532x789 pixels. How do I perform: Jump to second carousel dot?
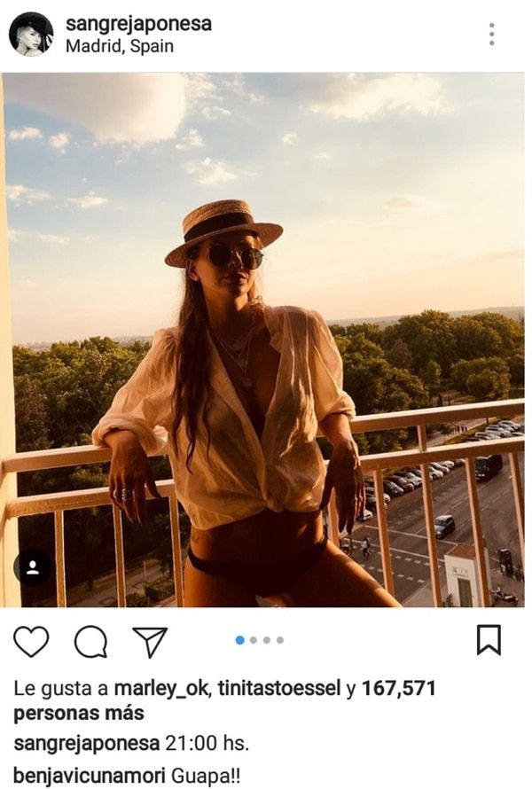(254, 639)
